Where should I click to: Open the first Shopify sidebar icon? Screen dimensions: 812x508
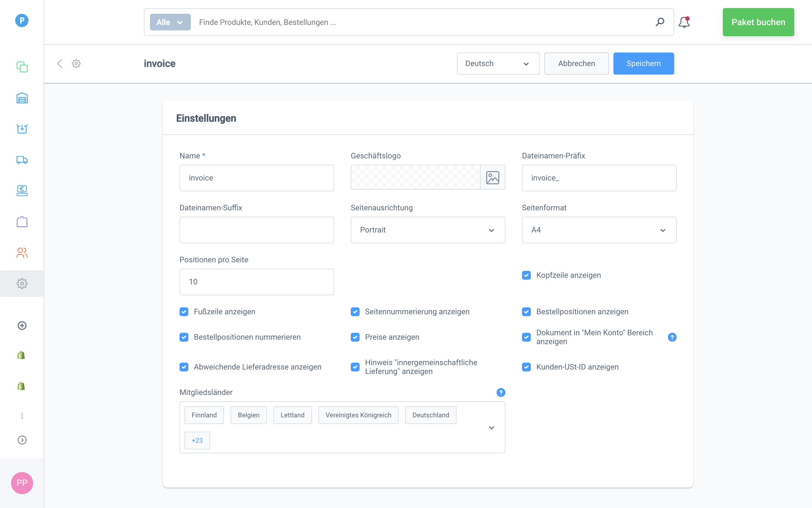click(x=21, y=355)
